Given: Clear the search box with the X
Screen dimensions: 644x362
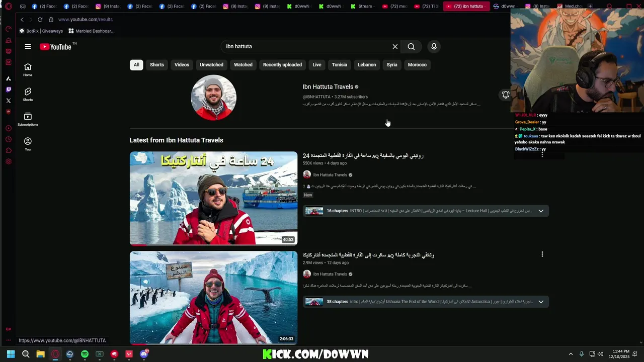Looking at the screenshot, I should tap(395, 46).
